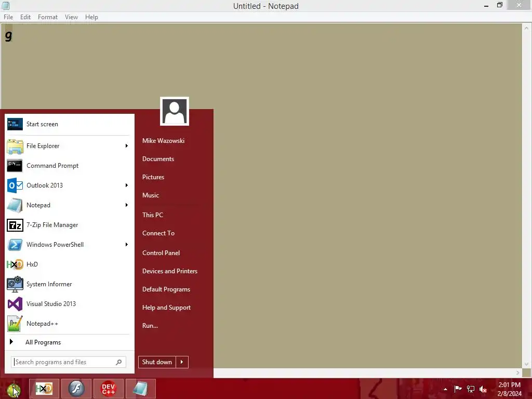Open the View menu in Notepad
This screenshot has width=532, height=399.
[x=71, y=17]
